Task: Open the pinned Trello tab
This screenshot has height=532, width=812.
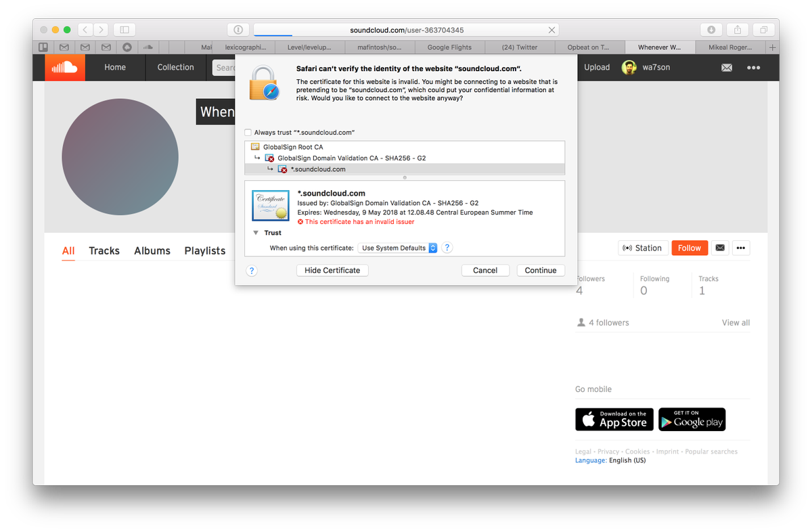Action: tap(43, 47)
